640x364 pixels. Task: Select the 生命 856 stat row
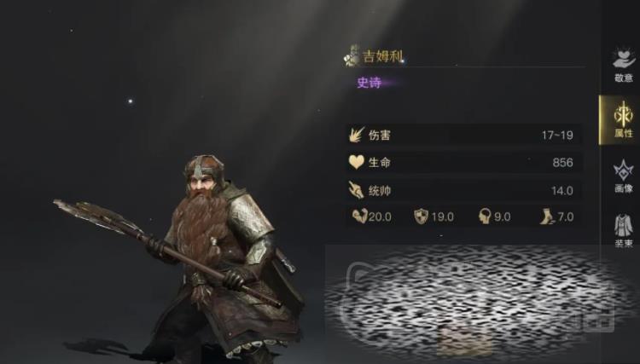click(x=464, y=162)
